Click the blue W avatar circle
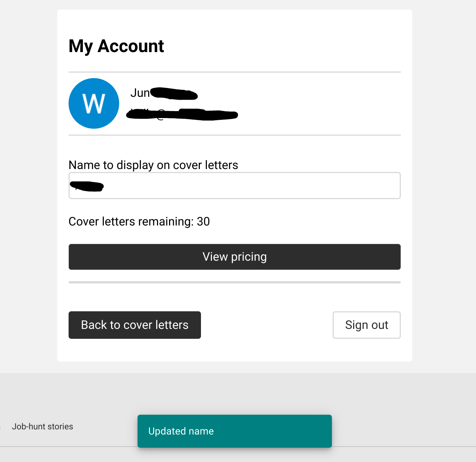The width and height of the screenshot is (476, 462). [94, 103]
